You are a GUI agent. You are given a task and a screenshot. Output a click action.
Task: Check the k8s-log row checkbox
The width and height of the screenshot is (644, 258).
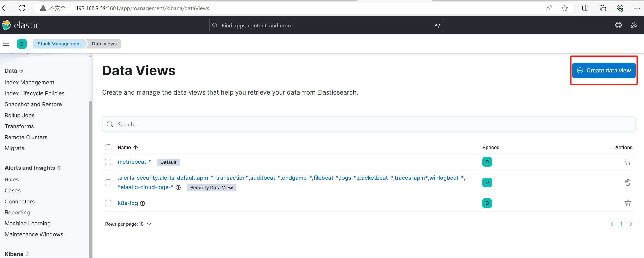108,203
